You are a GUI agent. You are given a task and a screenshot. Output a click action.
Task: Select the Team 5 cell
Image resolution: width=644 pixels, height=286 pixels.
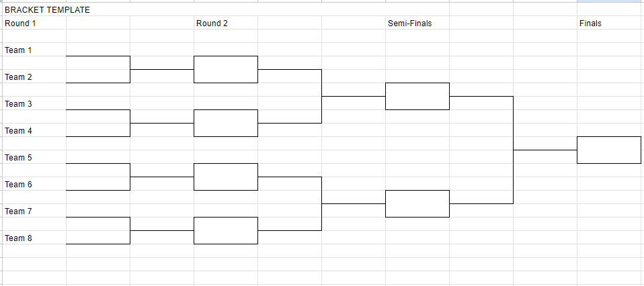[34, 157]
